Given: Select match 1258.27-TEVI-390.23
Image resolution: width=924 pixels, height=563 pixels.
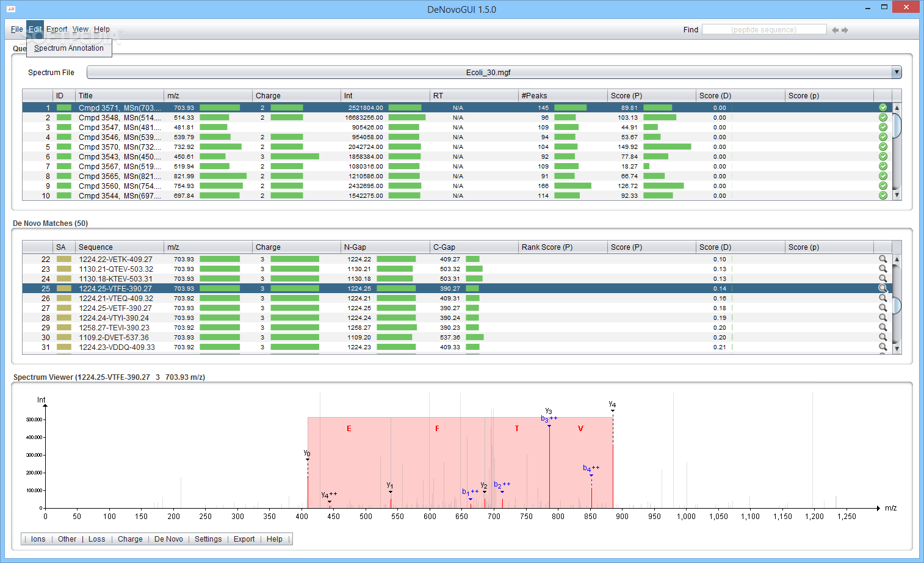Looking at the screenshot, I should click(457, 327).
